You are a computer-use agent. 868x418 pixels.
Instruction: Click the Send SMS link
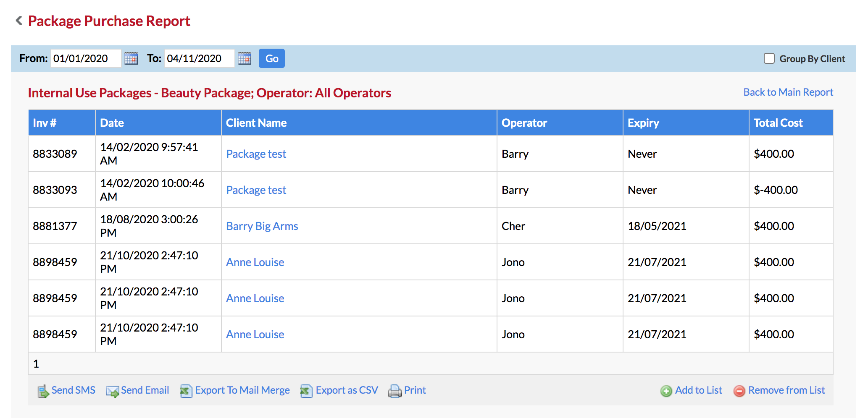click(74, 390)
